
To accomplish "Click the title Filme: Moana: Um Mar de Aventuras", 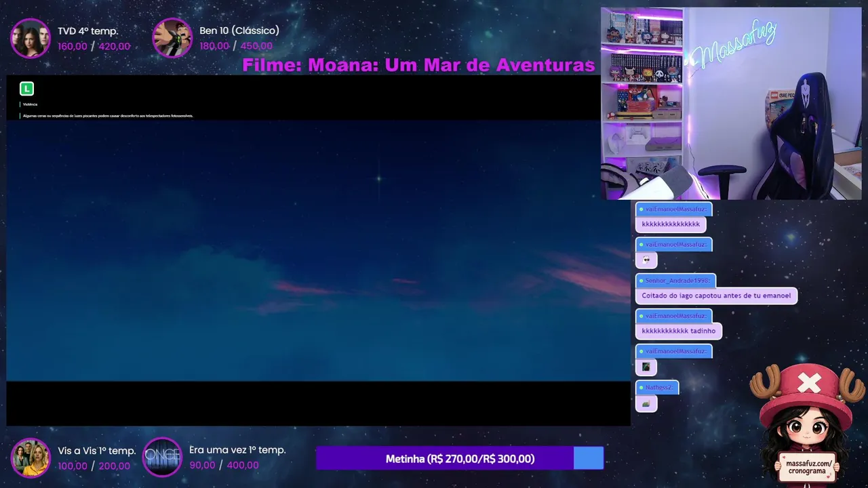I will [x=418, y=65].
